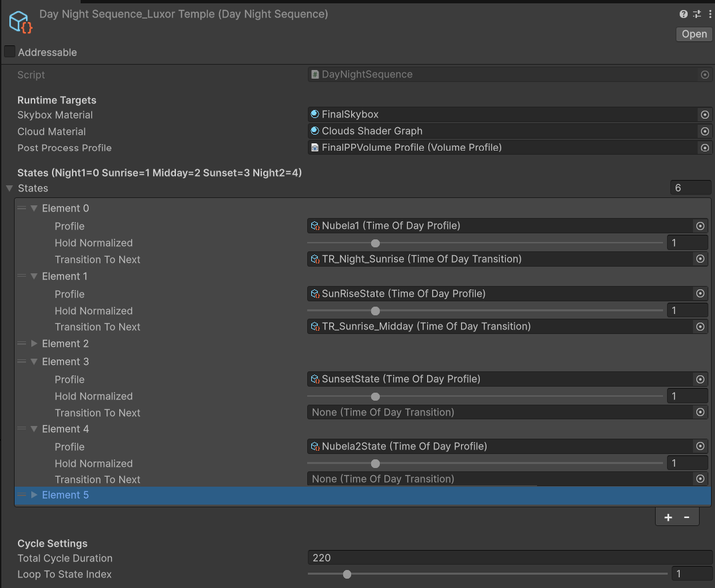Open object picker for Nubela2State profile
The width and height of the screenshot is (715, 588).
[700, 446]
